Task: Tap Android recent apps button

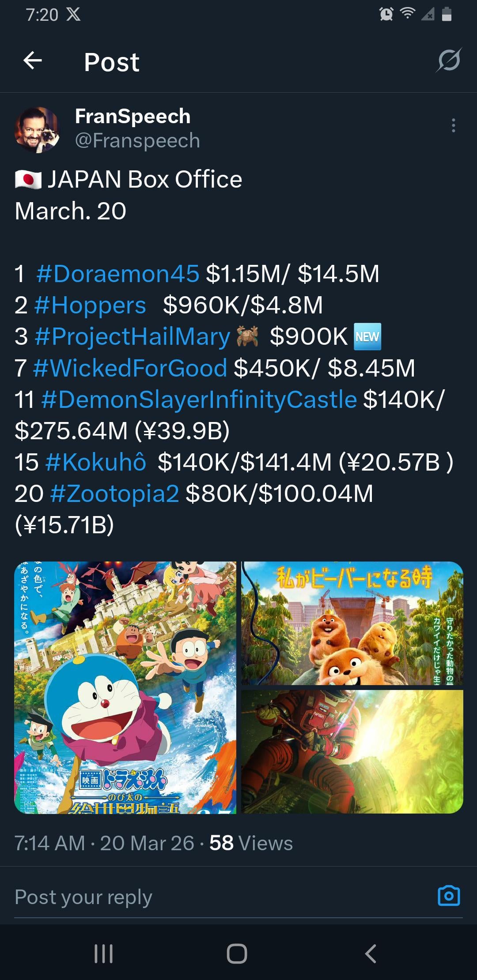Action: [104, 953]
